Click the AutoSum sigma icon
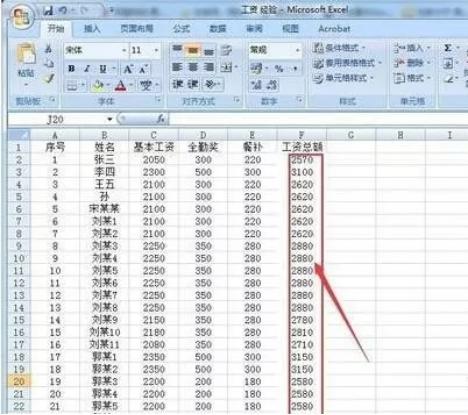 point(448,48)
